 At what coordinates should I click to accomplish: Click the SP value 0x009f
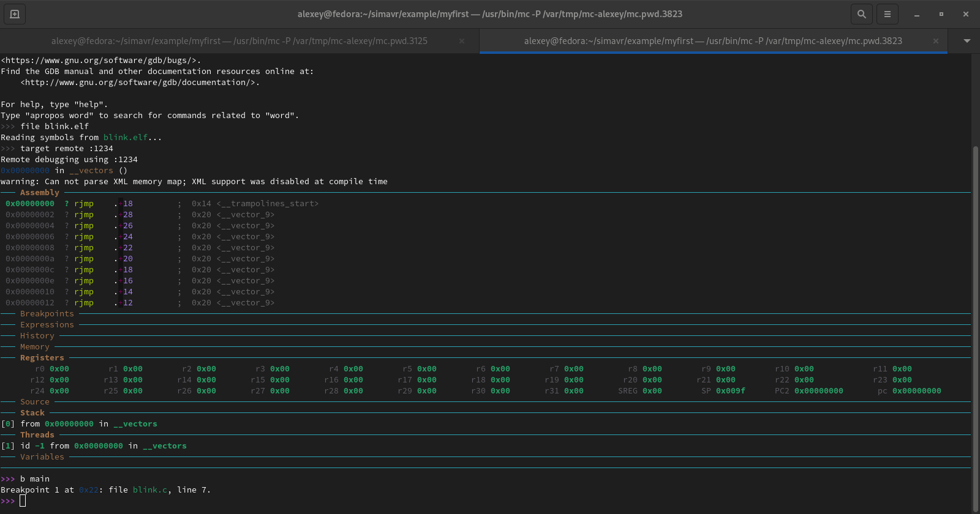coord(731,391)
